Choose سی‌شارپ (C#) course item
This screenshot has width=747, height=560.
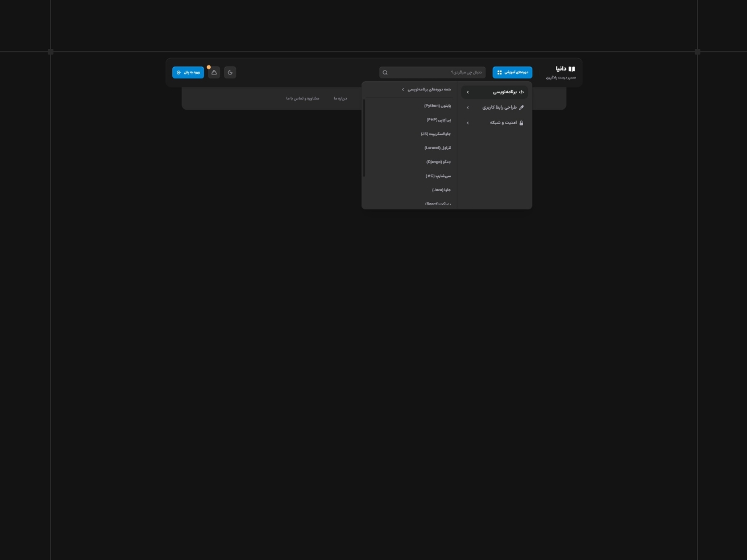[x=438, y=176]
